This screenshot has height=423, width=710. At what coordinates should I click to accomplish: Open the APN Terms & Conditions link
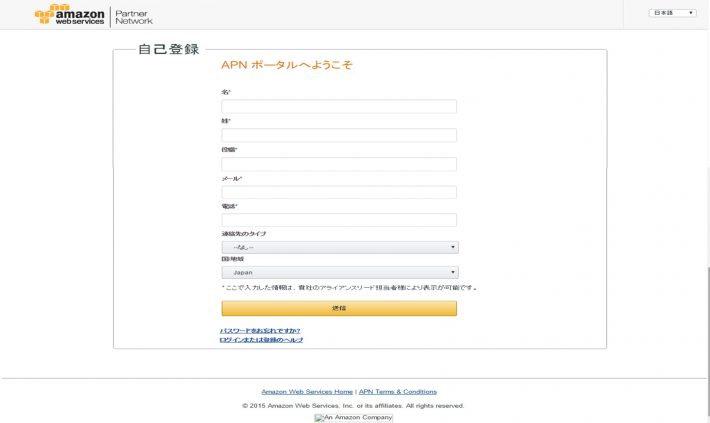(398, 392)
